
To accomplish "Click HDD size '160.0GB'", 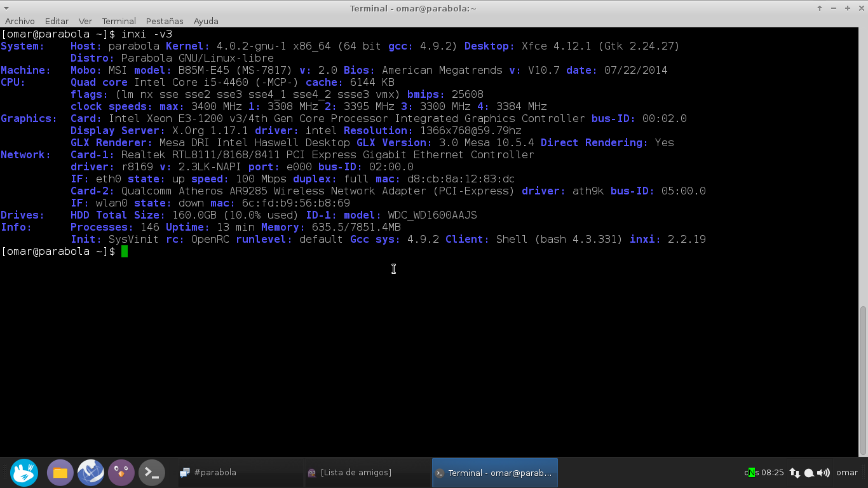I will click(x=194, y=215).
